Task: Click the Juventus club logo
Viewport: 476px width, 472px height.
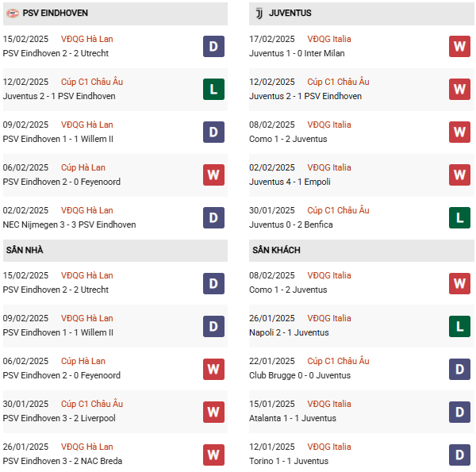Action: coord(258,13)
